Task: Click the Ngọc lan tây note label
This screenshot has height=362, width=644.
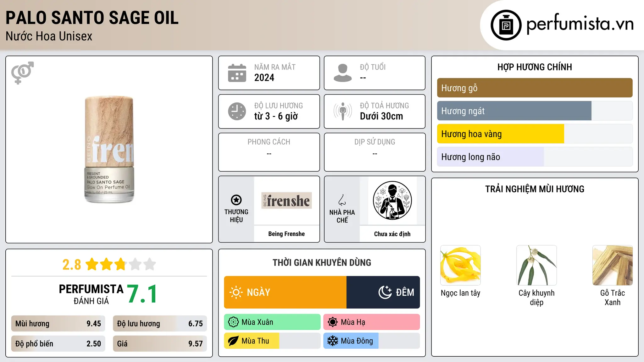Action: [x=460, y=293]
